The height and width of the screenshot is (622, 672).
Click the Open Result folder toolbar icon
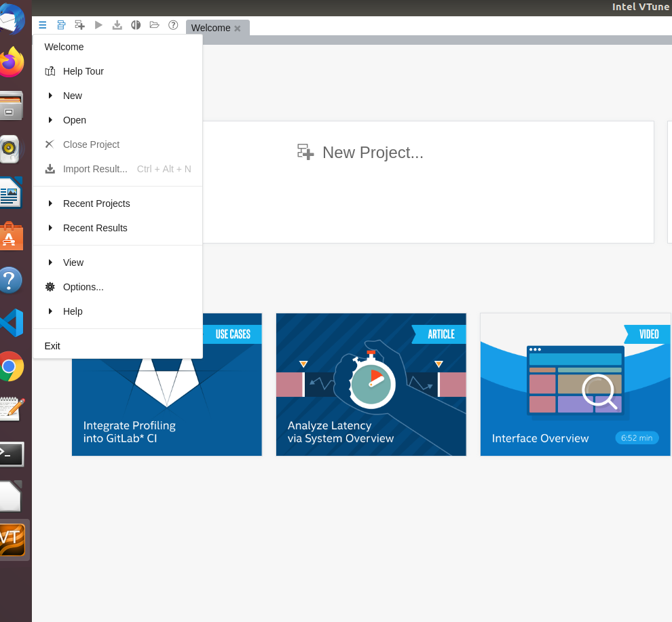pyautogui.click(x=155, y=25)
